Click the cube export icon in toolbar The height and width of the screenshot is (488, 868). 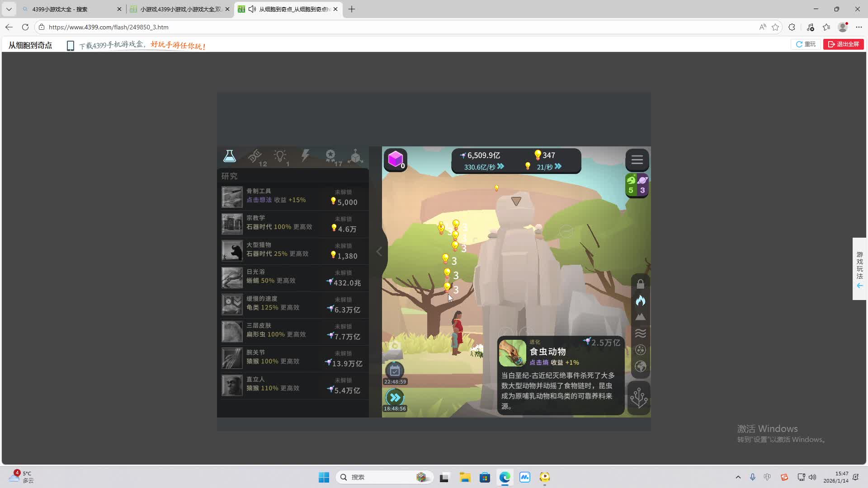[x=356, y=156]
